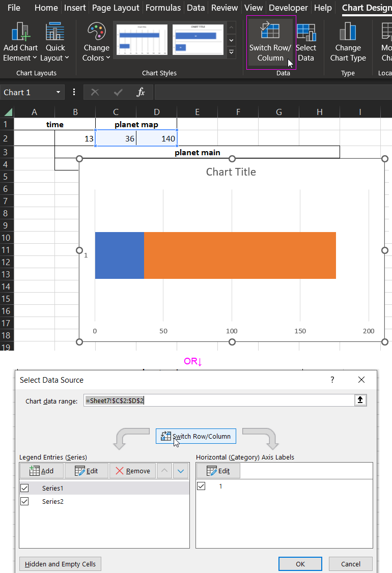The width and height of the screenshot is (392, 573).
Task: Expand the Name Box dropdown
Action: click(x=58, y=92)
